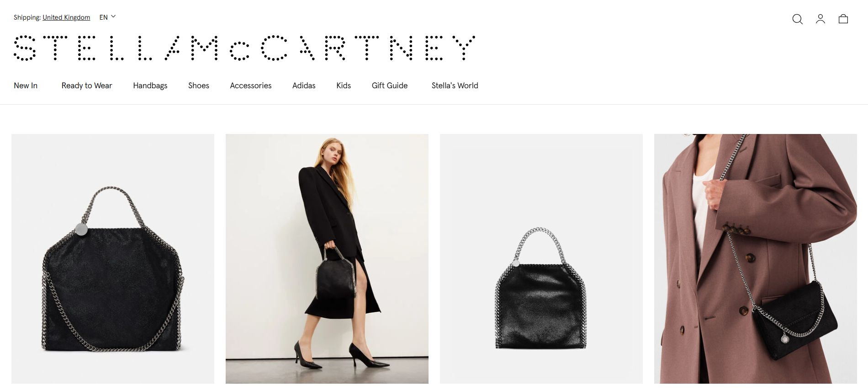The height and width of the screenshot is (391, 868).
Task: Go to Shoes category
Action: (x=199, y=86)
